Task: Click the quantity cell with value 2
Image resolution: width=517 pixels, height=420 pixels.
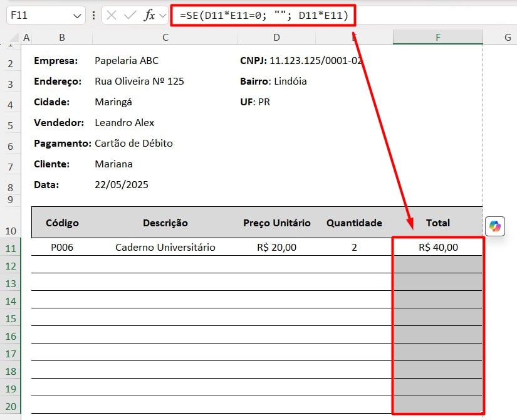Action: 354,247
